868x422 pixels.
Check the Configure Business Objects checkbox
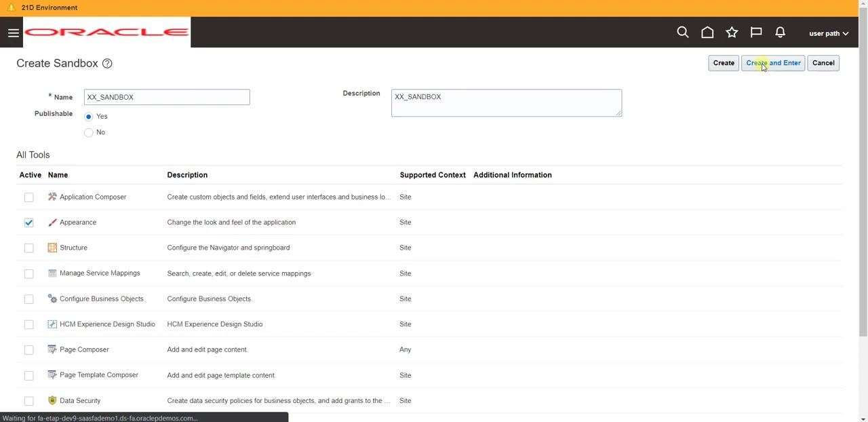point(28,299)
